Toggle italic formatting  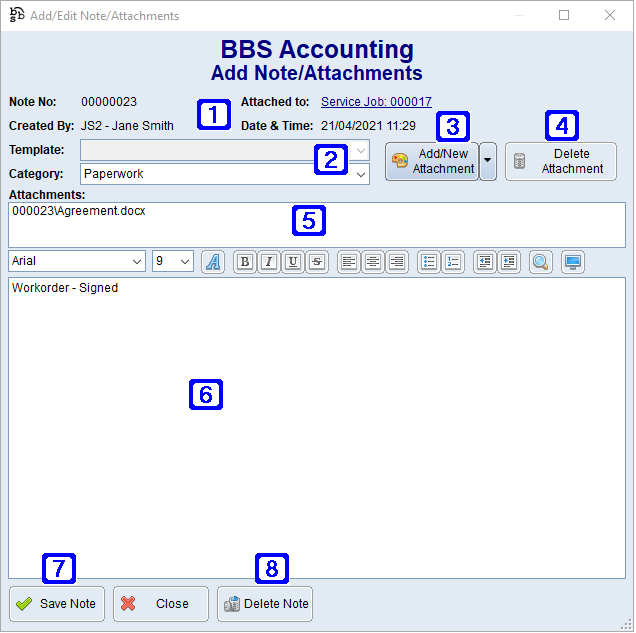[268, 262]
